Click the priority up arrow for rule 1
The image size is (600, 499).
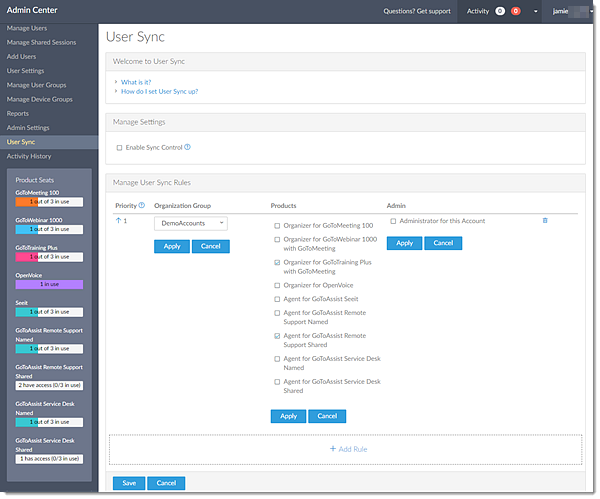tap(118, 221)
